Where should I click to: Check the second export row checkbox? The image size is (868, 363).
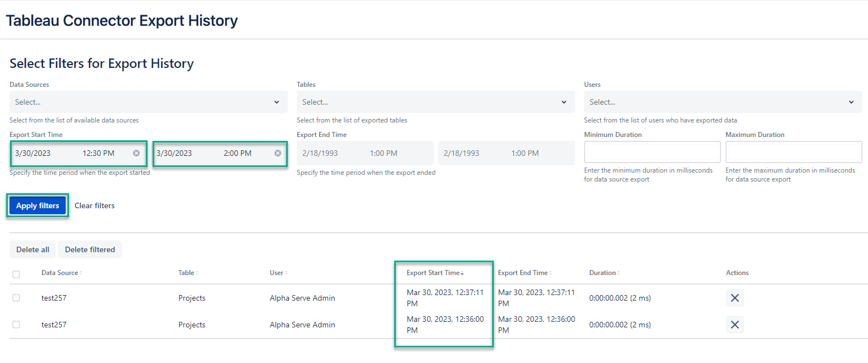click(16, 325)
